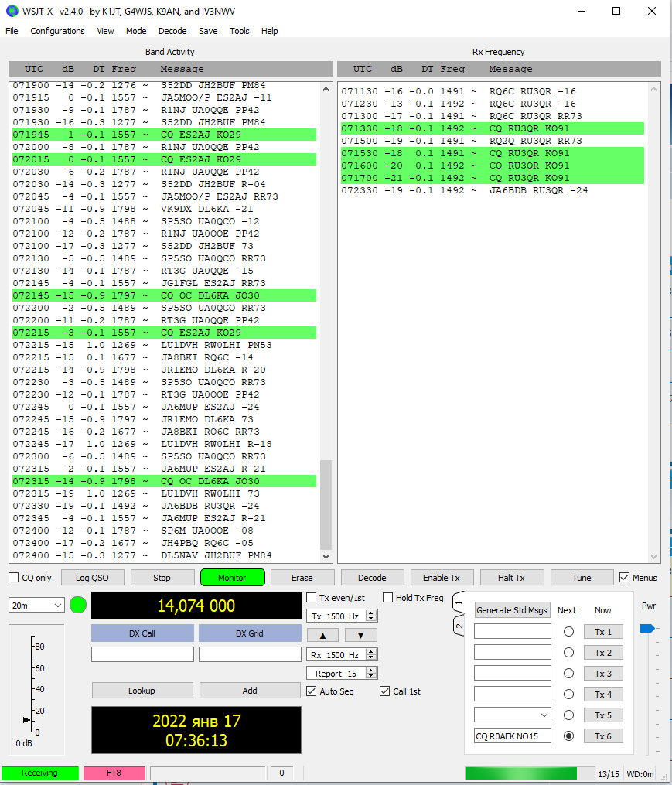This screenshot has height=785, width=672.
Task: Select Next radio button for Tx 6
Action: (x=568, y=736)
